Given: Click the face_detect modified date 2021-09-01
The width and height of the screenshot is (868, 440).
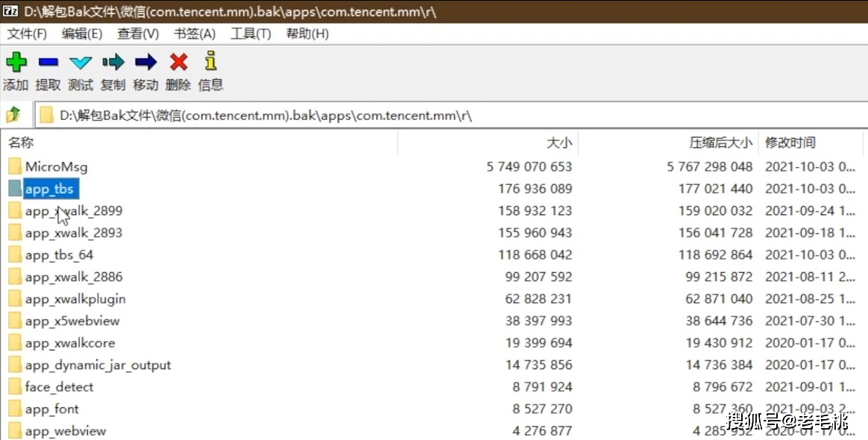Looking at the screenshot, I should (810, 387).
